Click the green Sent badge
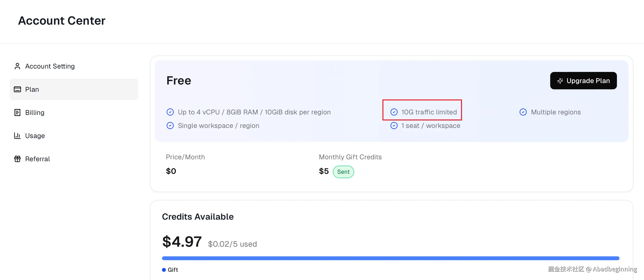This screenshot has height=280, width=644. (x=343, y=172)
